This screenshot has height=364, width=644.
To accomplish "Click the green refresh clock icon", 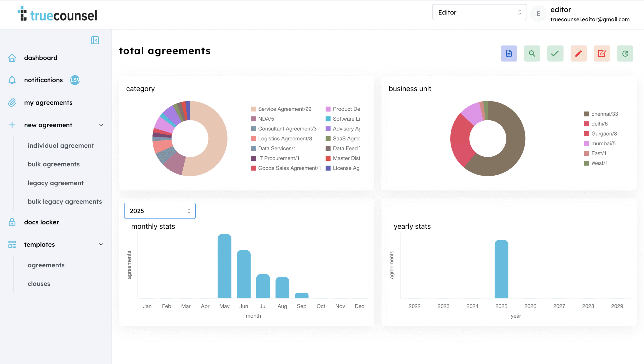I will tap(625, 53).
